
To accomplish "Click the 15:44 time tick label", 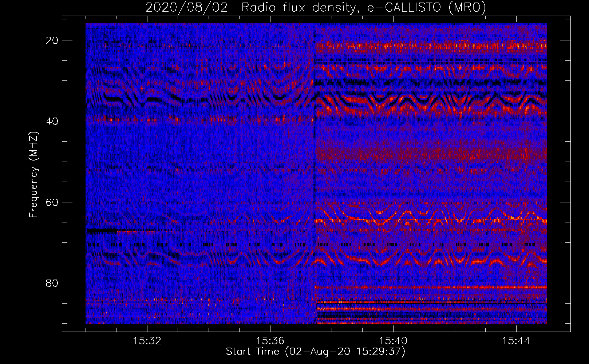I will pyautogui.click(x=516, y=341).
